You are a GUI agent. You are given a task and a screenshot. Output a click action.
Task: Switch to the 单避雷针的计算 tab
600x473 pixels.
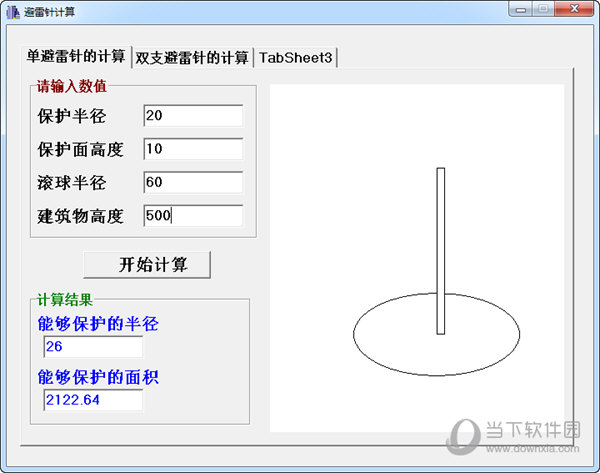[x=76, y=57]
